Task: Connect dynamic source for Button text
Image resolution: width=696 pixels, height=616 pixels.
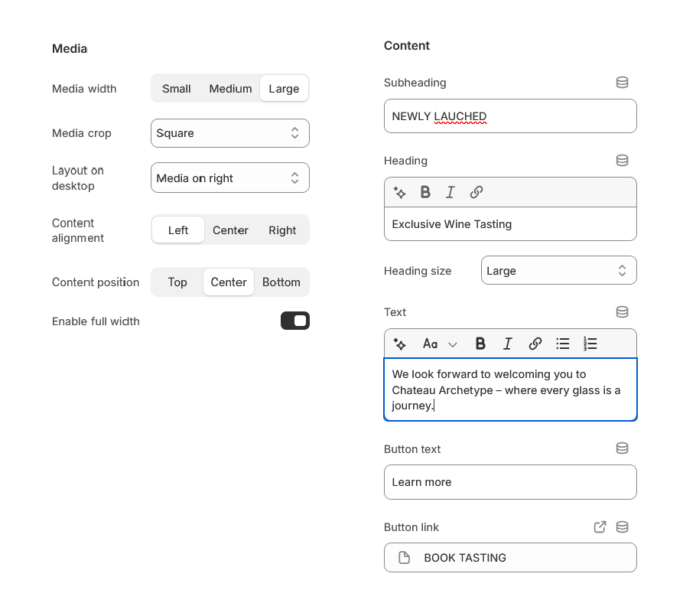Action: pyautogui.click(x=622, y=448)
